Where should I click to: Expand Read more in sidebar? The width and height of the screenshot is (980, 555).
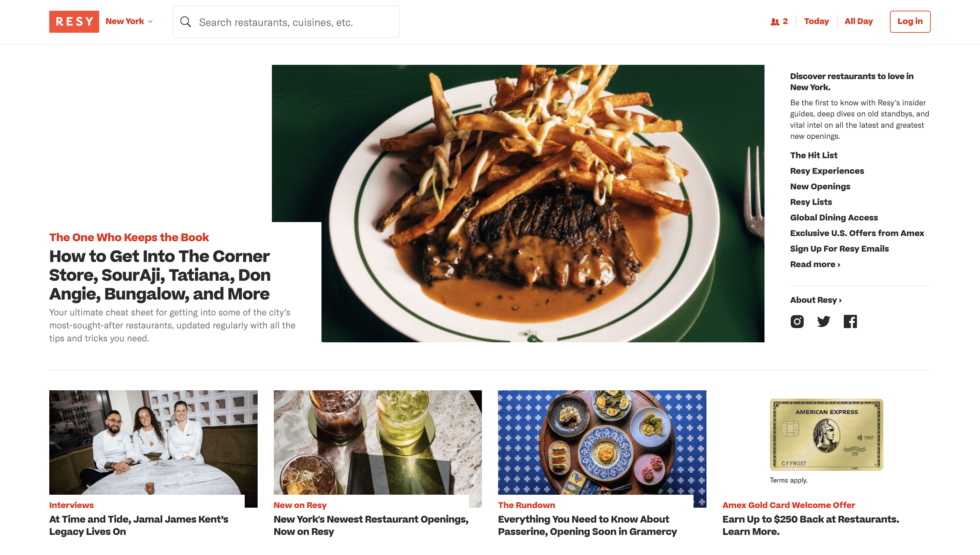[815, 264]
